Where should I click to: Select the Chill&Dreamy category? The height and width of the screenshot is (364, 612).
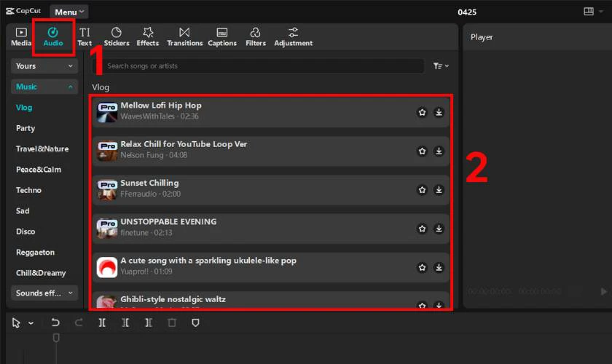coord(41,273)
